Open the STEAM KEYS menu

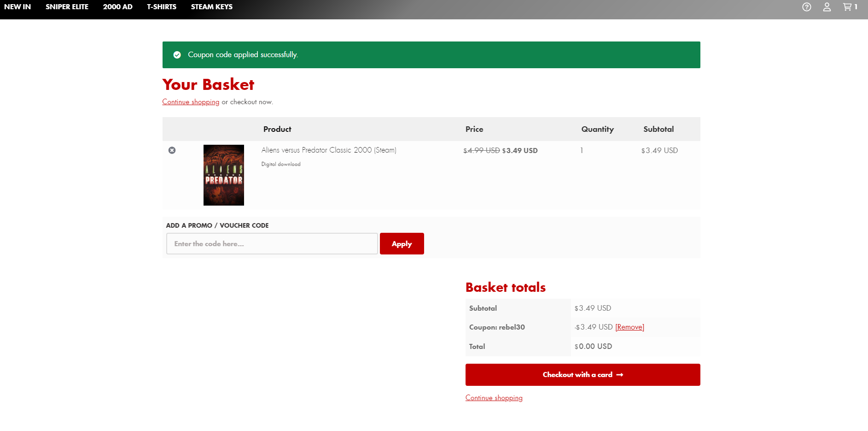pos(212,7)
